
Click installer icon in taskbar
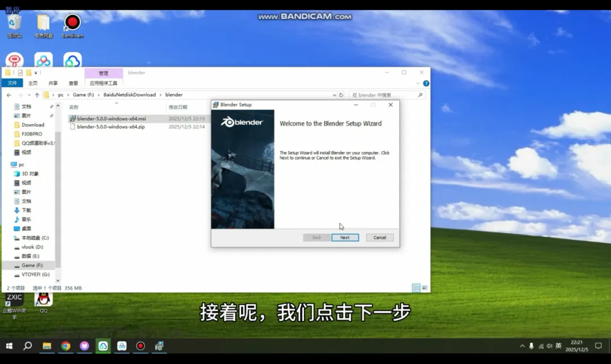pos(160,346)
